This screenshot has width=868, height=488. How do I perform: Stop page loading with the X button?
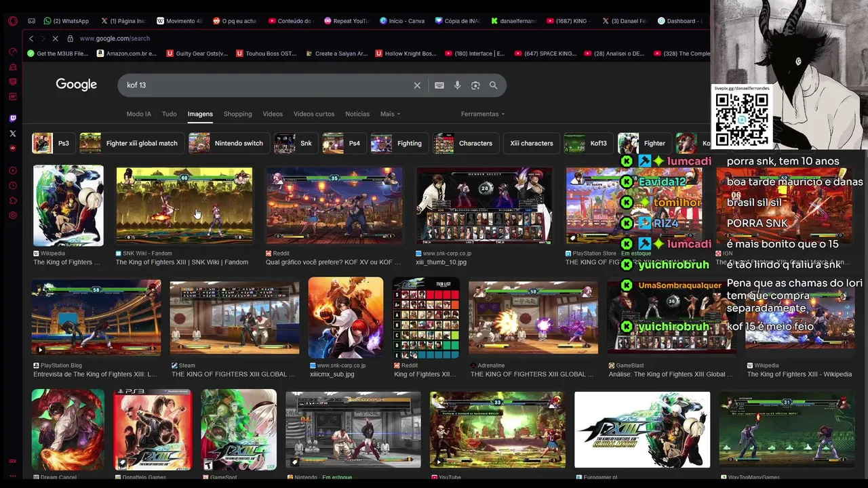[55, 39]
